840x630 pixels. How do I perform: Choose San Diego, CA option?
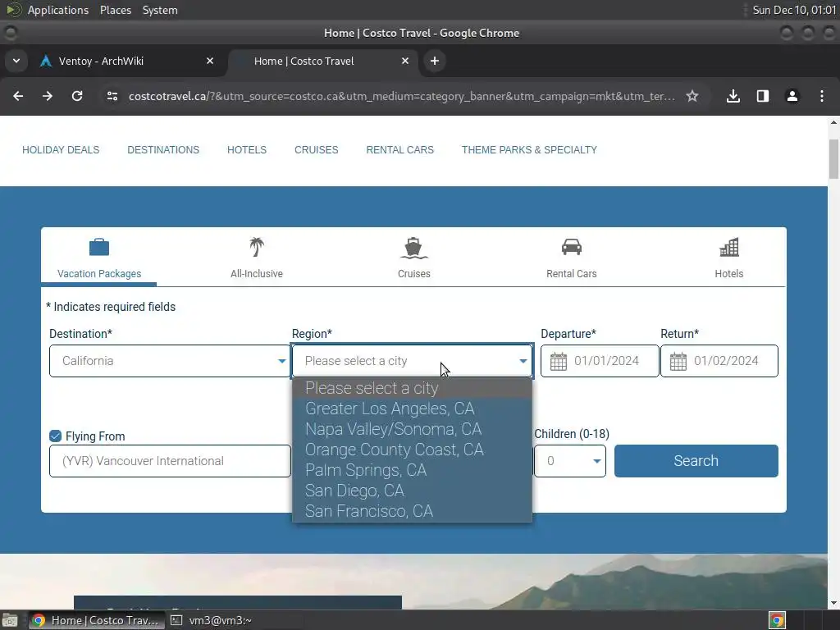[412, 491]
